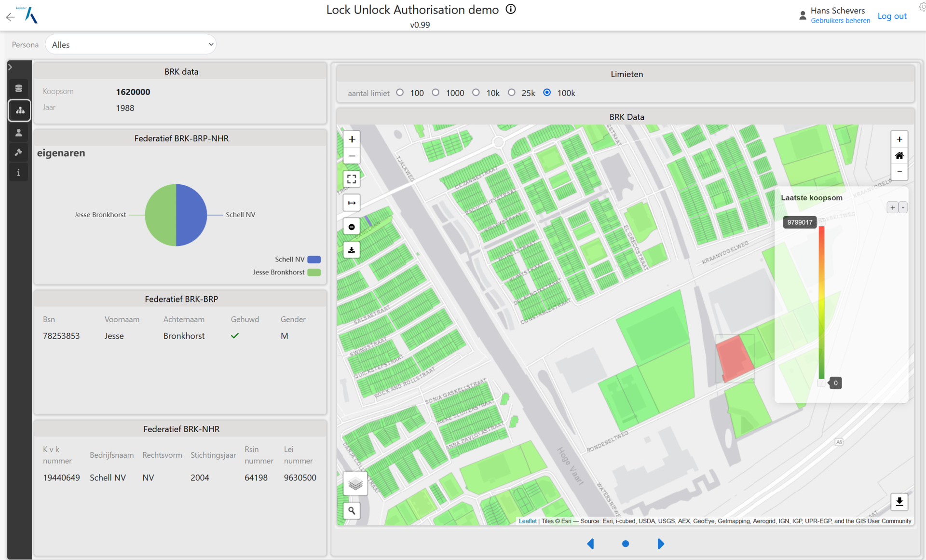Click the Koopsom value 1620000
926x560 pixels.
[x=133, y=92]
